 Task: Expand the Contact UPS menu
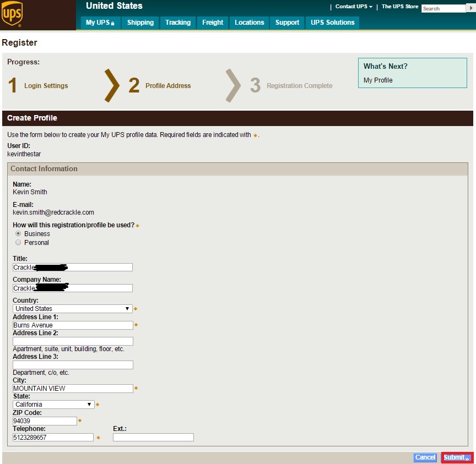pos(353,6)
